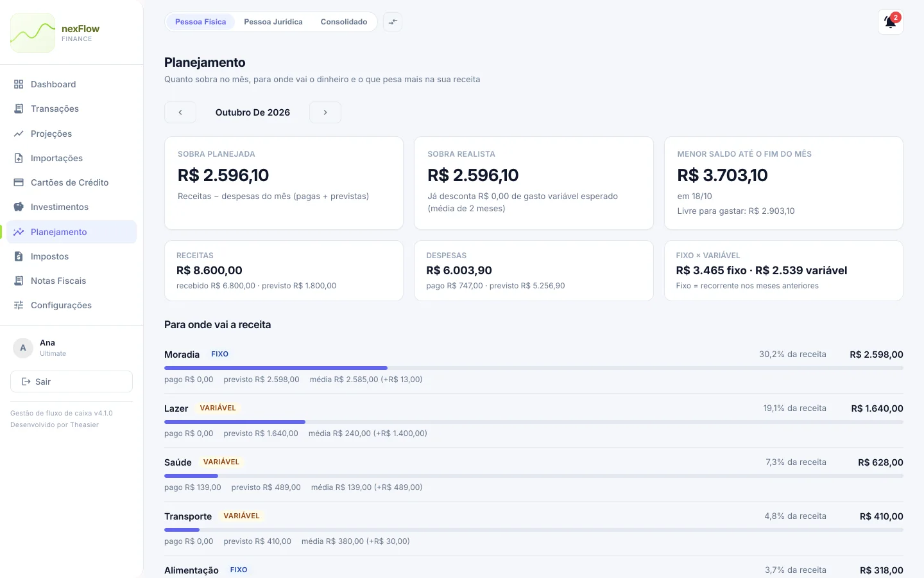This screenshot has width=924, height=578.
Task: Click the Moradia progress bar
Action: pyautogui.click(x=534, y=368)
